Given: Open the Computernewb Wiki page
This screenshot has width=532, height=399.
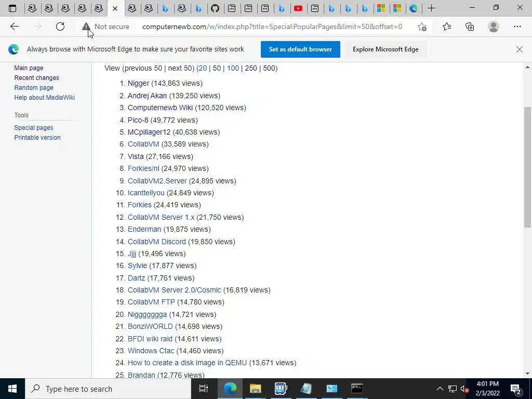Looking at the screenshot, I should [x=160, y=108].
